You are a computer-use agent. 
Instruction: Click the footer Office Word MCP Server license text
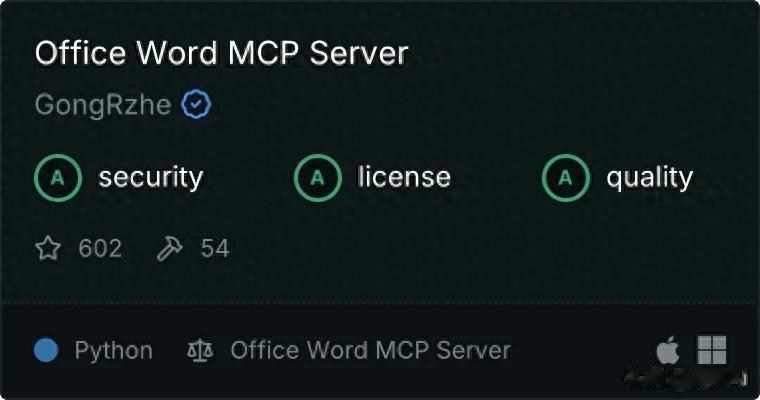[x=370, y=351]
